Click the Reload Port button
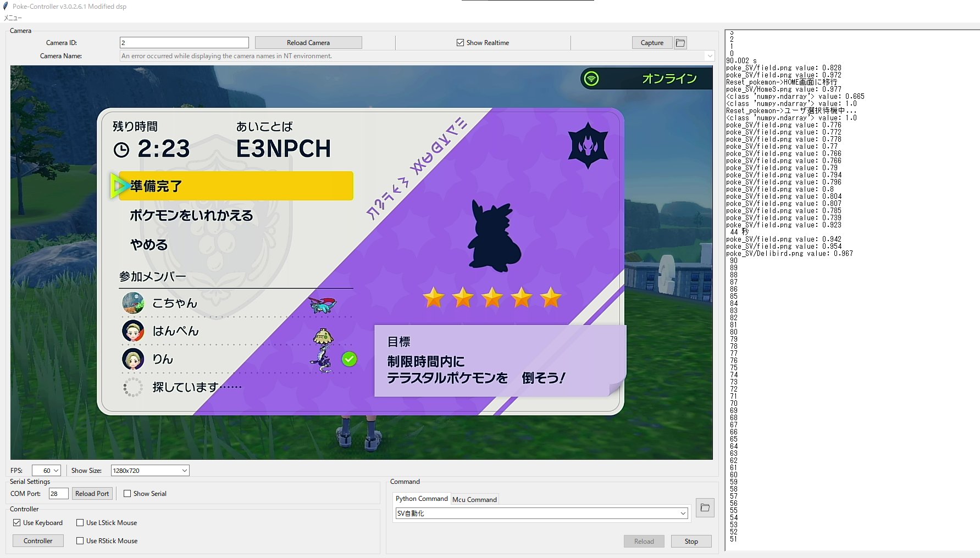 (x=92, y=494)
